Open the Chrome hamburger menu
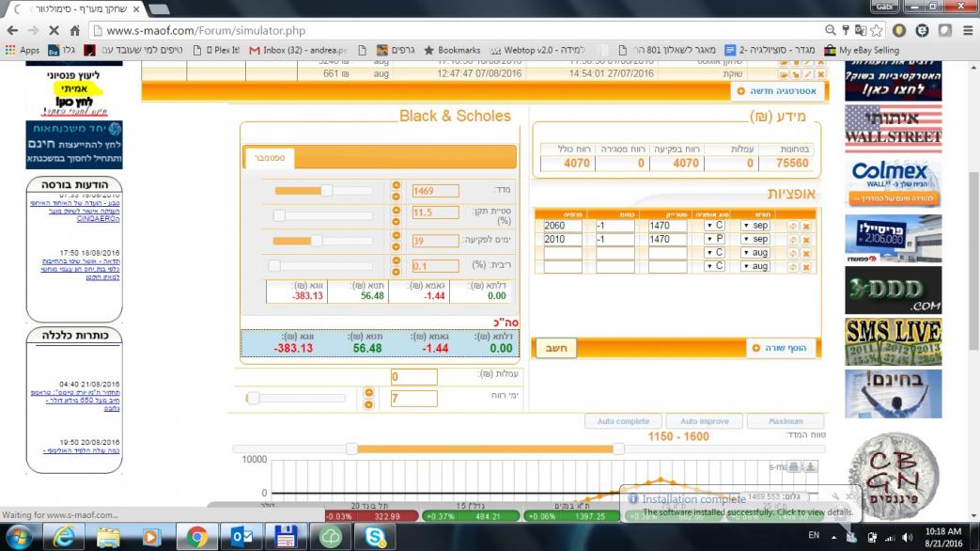 (966, 30)
